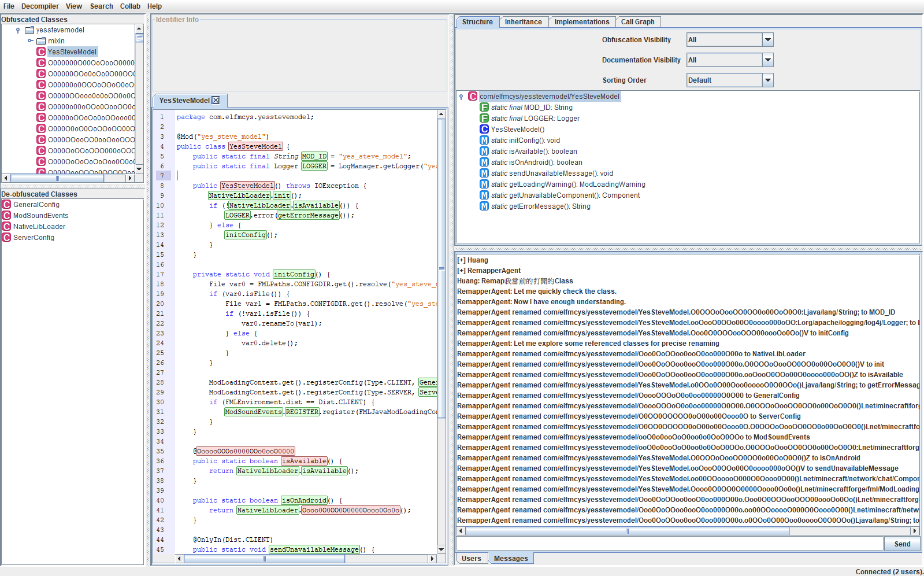Screen dimensions: 924x576
Task: Click the ModSoundEvents class icon
Action: [x=6, y=215]
